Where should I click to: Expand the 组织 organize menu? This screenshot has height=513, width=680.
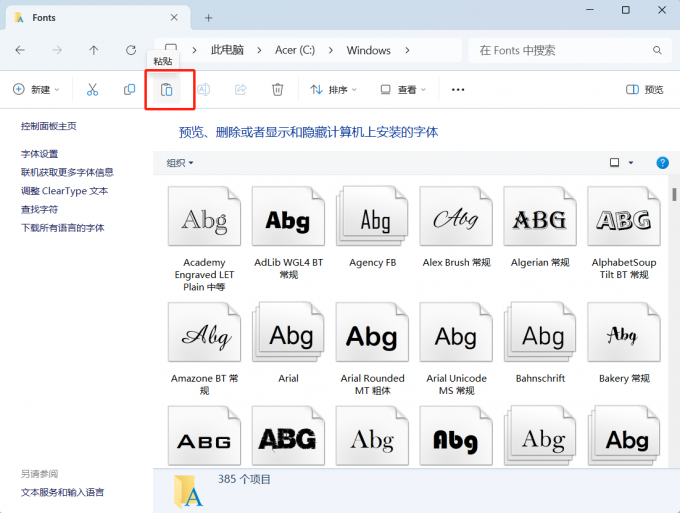tap(180, 163)
